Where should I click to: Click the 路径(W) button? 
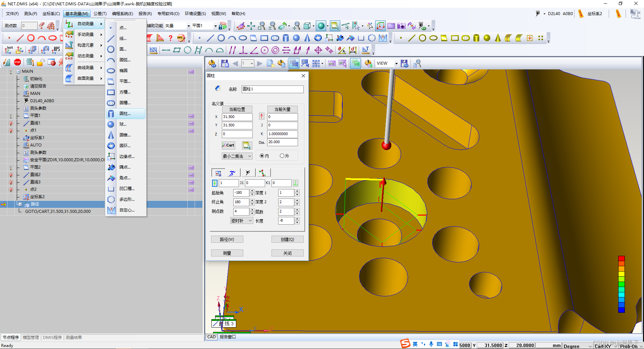coord(227,239)
